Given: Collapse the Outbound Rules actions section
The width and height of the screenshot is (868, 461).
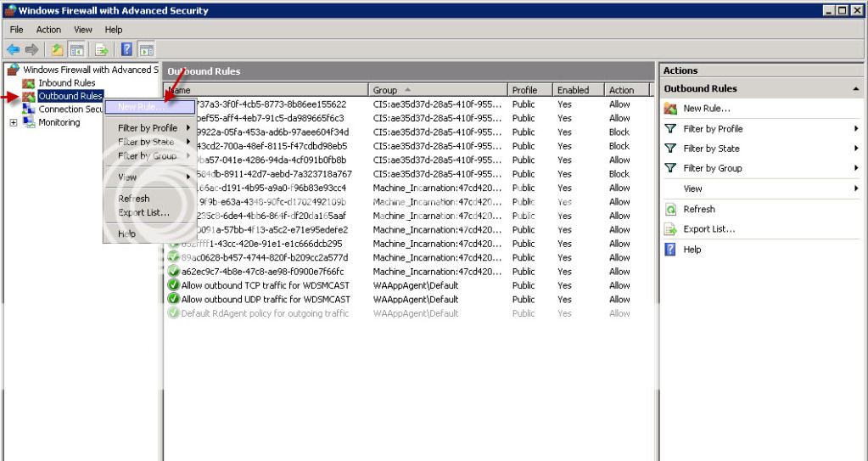Looking at the screenshot, I should (x=855, y=89).
